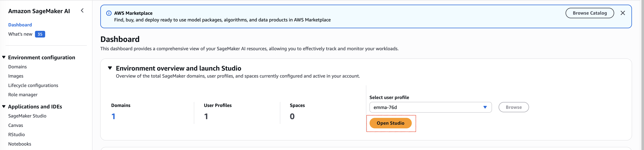The image size is (644, 150).
Task: Click the Open Studio button
Action: pos(390,123)
